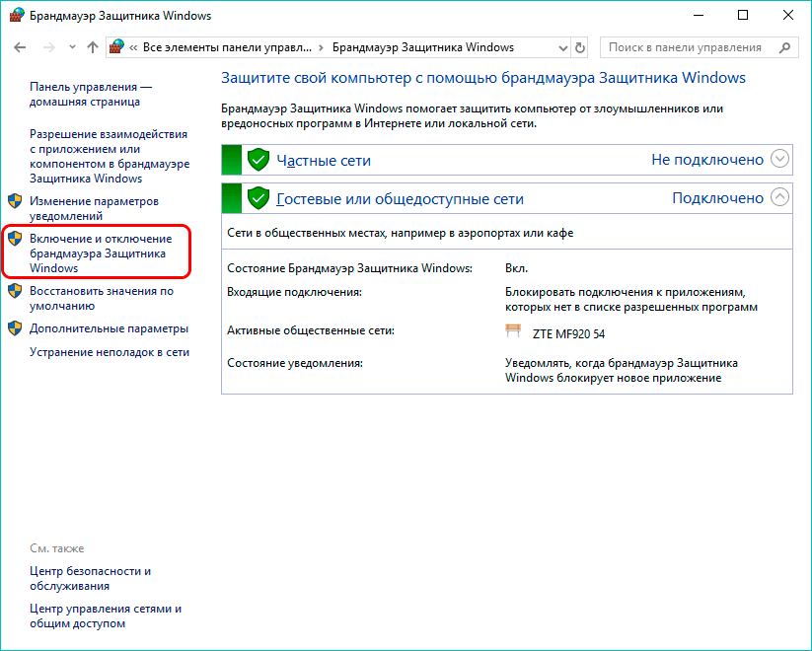812x651 pixels.
Task: Collapse the public networks section chevron
Action: tap(779, 197)
